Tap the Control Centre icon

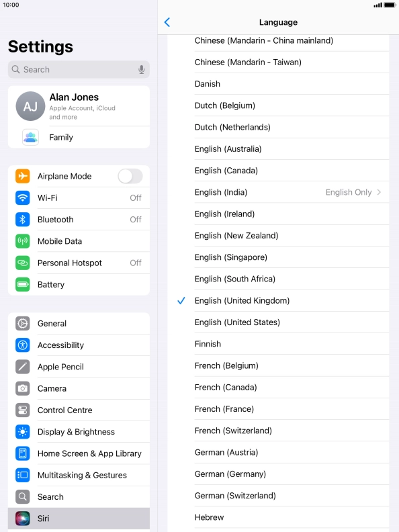[23, 410]
